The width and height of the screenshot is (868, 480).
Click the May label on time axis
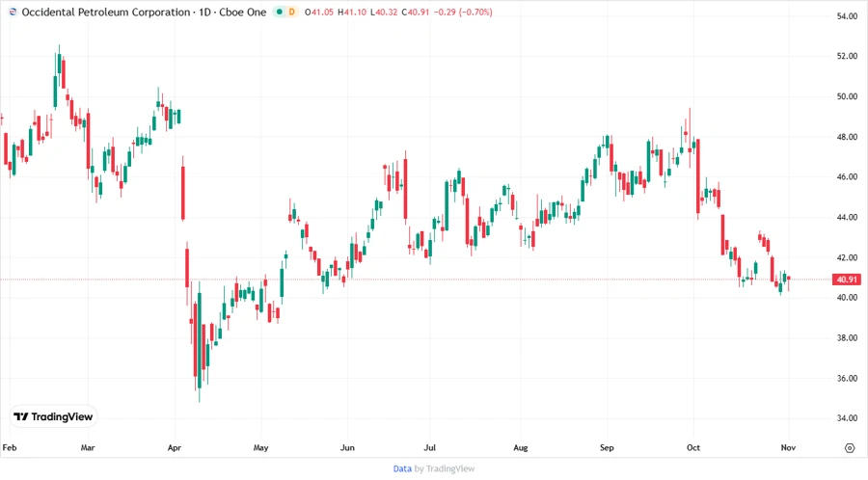click(260, 447)
